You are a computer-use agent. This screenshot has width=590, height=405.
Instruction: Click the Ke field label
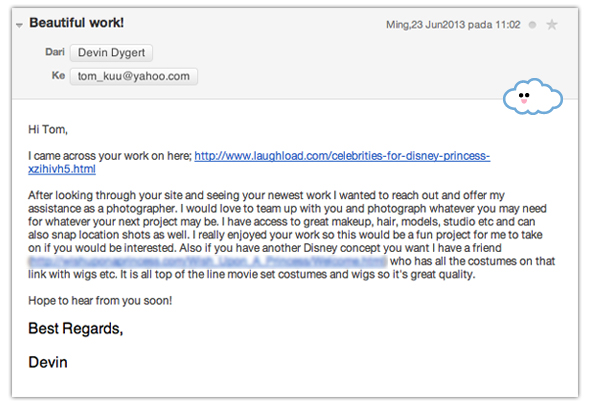coord(58,76)
